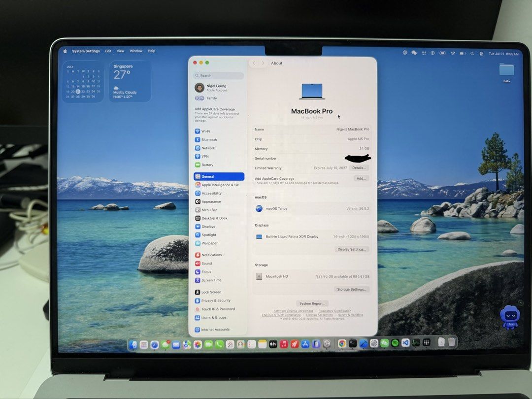Screen dimensions: 532x399
Task: Open the Wi-Fi settings in the sidebar
Action: pyautogui.click(x=202, y=132)
